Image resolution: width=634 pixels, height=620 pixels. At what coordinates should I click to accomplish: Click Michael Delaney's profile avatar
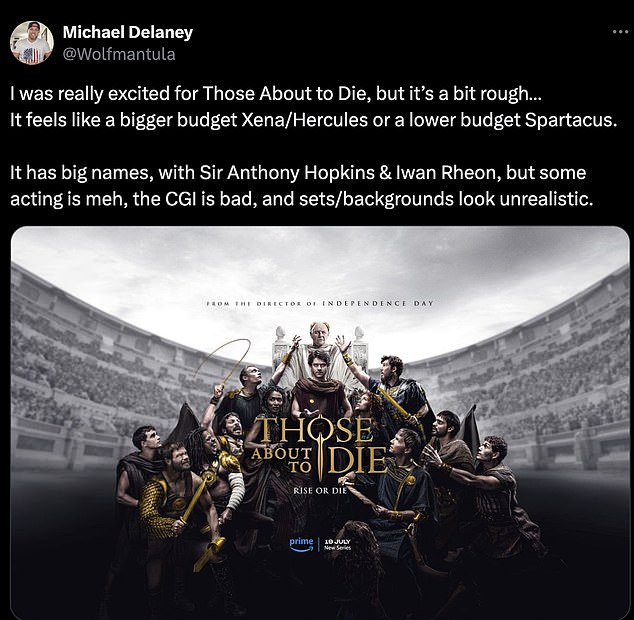coord(32,43)
